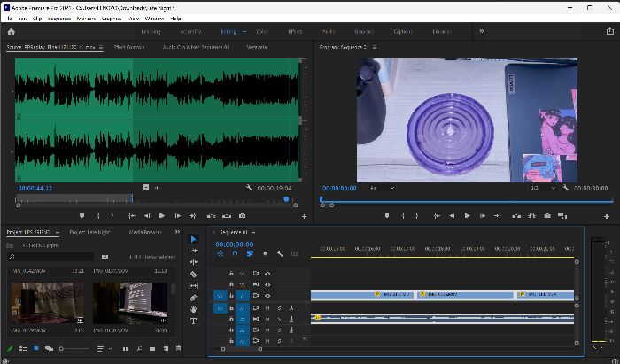Open the Fit zoom dropdown in Program monitor
Screen dimensions: 620x364
pos(382,188)
